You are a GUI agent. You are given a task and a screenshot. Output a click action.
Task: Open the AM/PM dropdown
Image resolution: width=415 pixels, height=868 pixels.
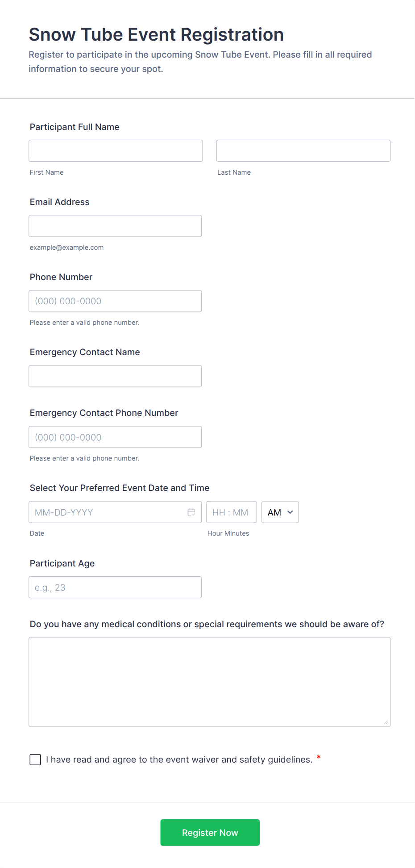pyautogui.click(x=280, y=512)
